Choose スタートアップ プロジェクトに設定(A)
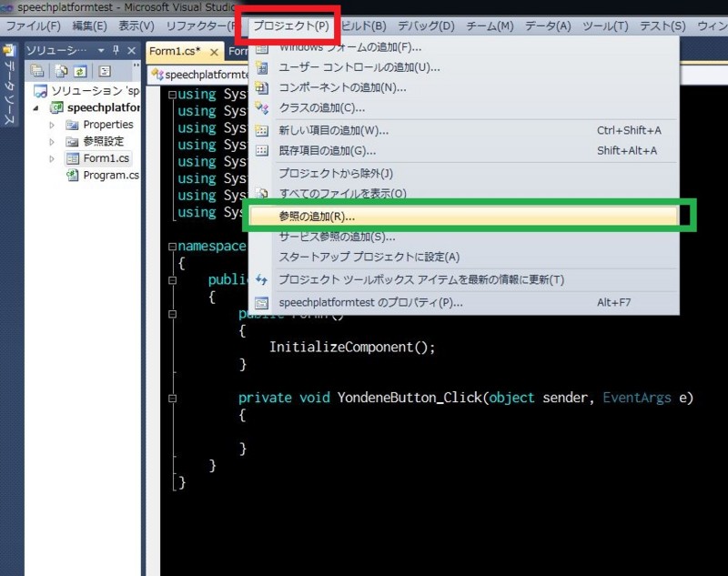Viewport: 728px width, 576px height. [x=464, y=258]
